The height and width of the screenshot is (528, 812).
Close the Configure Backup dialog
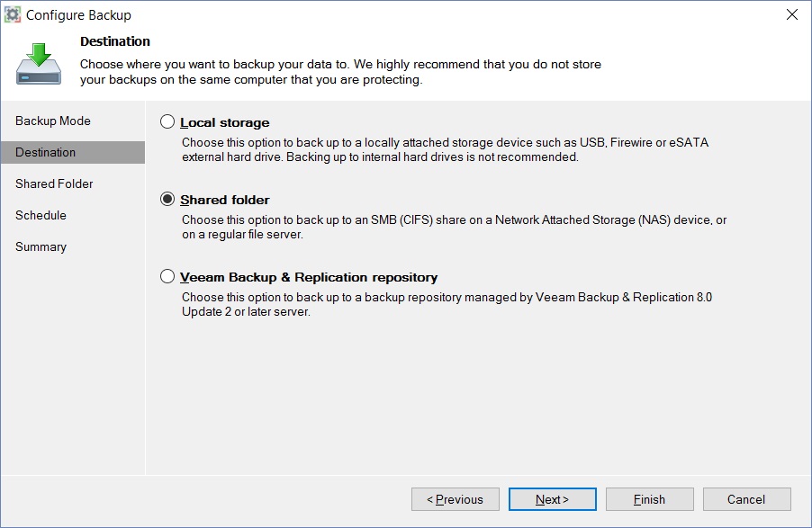(792, 14)
